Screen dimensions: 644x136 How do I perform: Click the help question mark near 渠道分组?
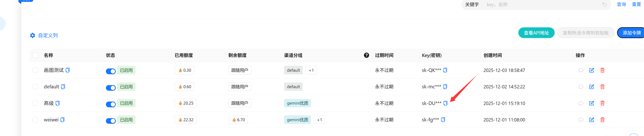click(366, 55)
